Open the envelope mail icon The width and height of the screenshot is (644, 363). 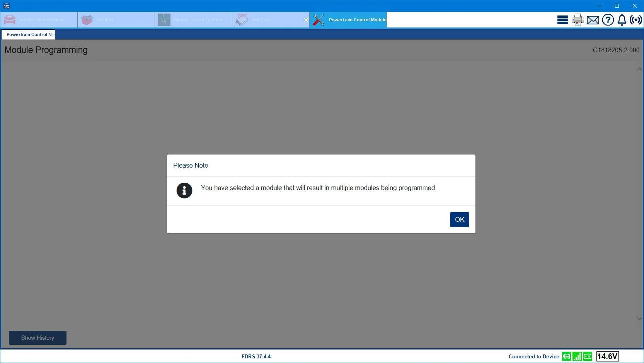tap(593, 20)
